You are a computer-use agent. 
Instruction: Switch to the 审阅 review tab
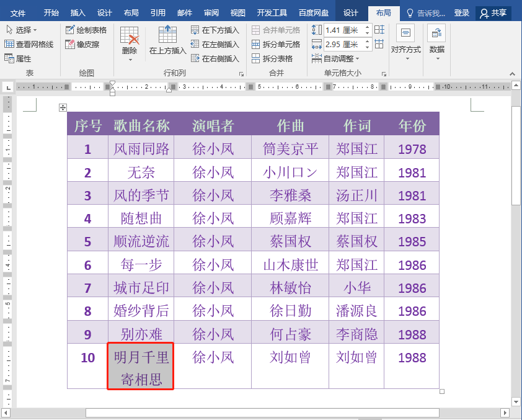[x=211, y=12]
